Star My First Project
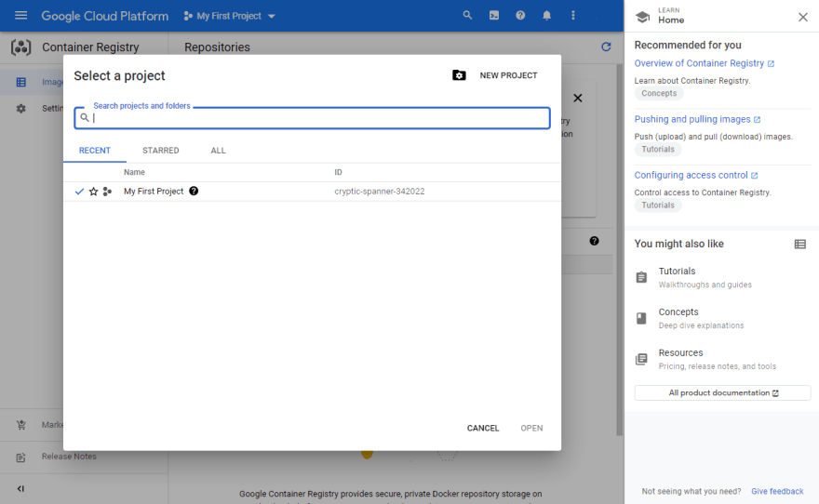Screen dimensions: 819x504 tap(93, 192)
